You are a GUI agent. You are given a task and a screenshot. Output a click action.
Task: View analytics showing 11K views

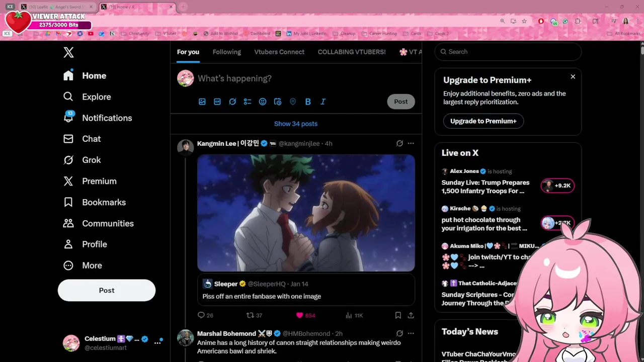354,315
